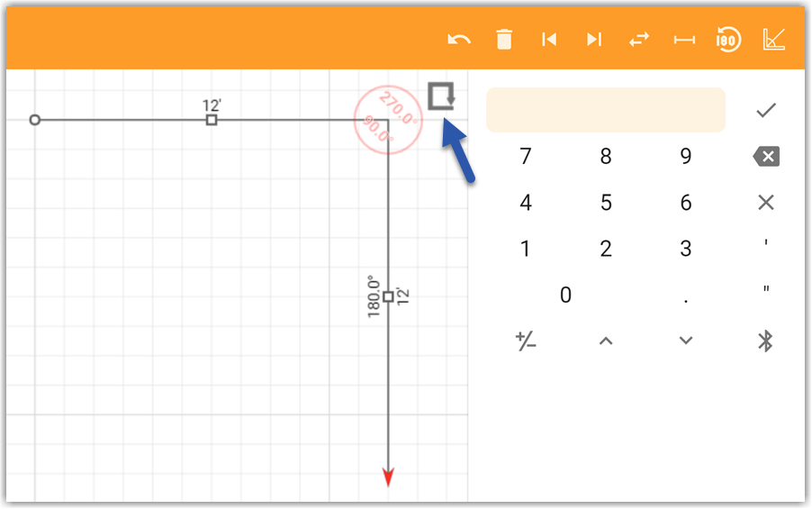Undo the last drawn wall

pyautogui.click(x=459, y=40)
